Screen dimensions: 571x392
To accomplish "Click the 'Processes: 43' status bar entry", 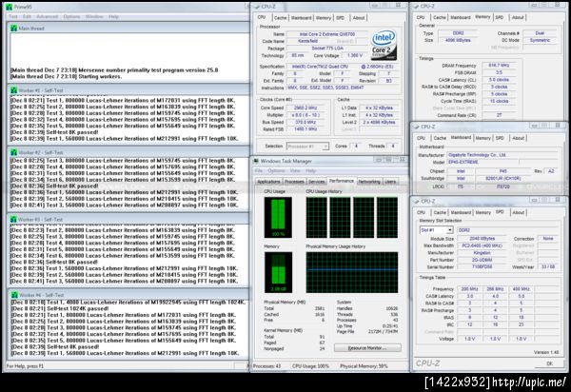I will tap(266, 365).
